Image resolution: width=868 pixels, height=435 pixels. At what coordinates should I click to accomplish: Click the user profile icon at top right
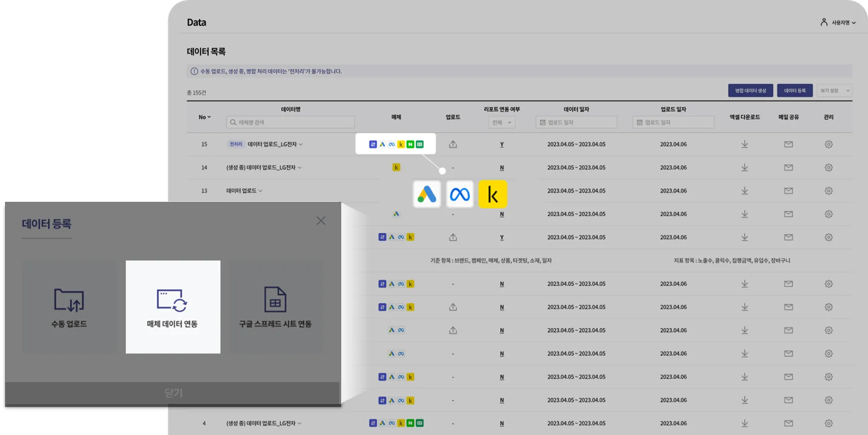[824, 22]
